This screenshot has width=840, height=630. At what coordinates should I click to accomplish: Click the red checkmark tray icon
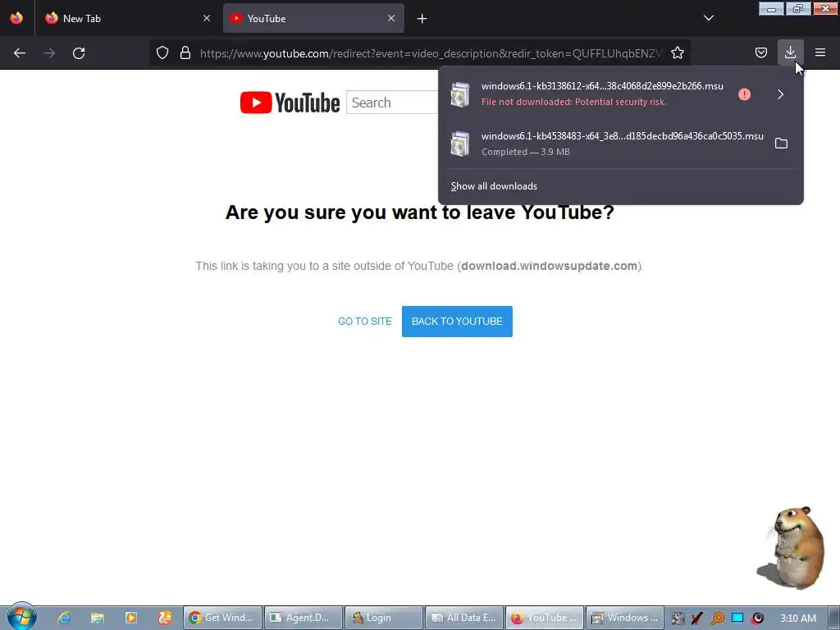tap(697, 619)
